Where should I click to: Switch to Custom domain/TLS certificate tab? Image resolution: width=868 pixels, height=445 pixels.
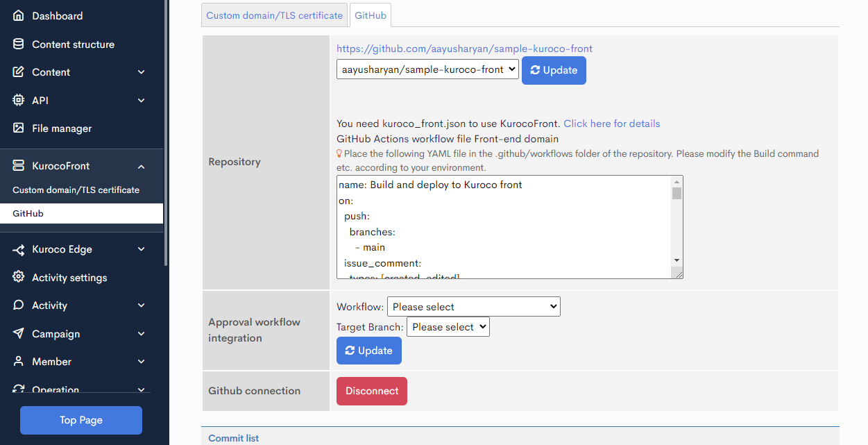point(275,15)
